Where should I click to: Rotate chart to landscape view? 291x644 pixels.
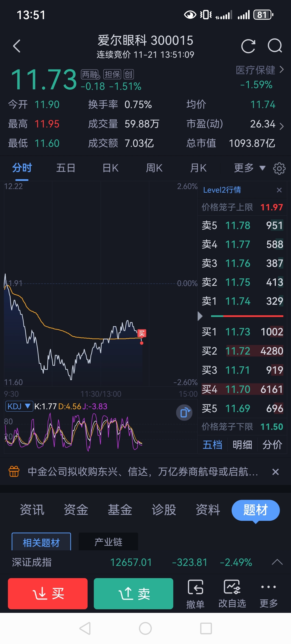184,413
